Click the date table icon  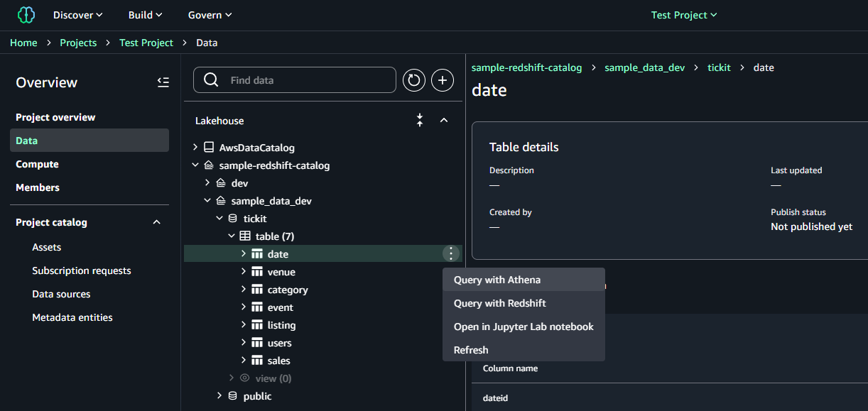(257, 254)
